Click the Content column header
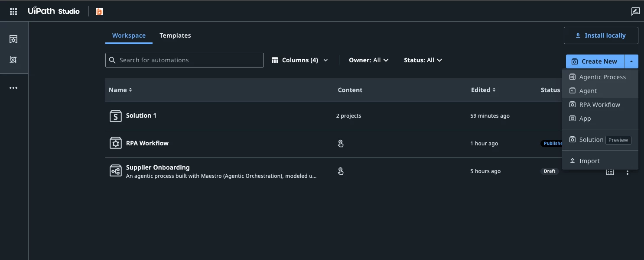This screenshot has width=644, height=260. [350, 90]
